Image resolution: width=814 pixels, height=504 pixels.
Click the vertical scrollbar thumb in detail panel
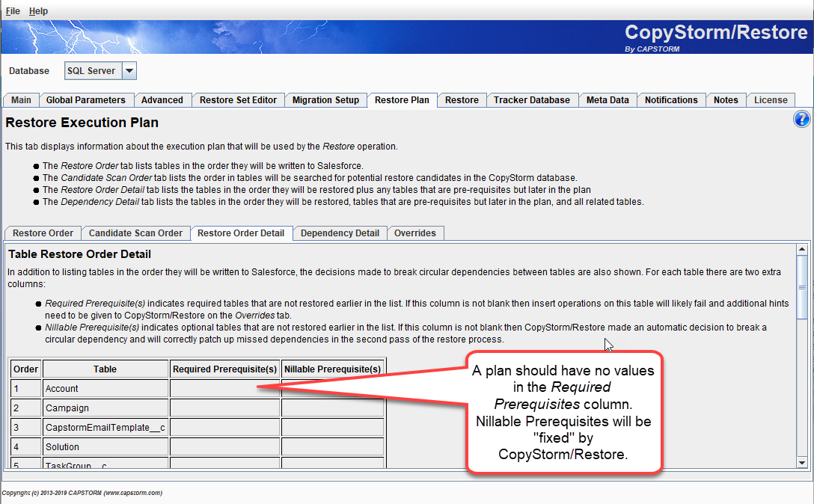pyautogui.click(x=802, y=287)
